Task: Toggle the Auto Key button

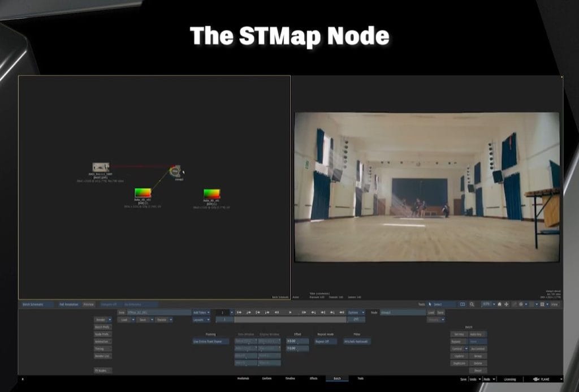Action: pos(477,334)
